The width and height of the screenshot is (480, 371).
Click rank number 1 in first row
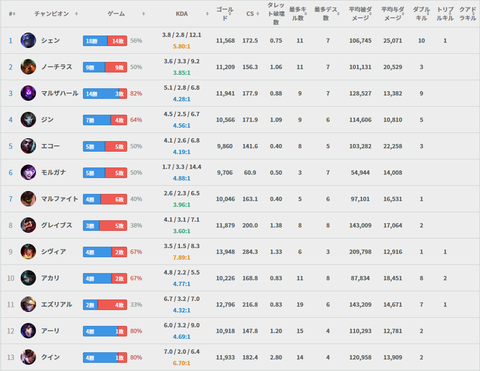[11, 41]
